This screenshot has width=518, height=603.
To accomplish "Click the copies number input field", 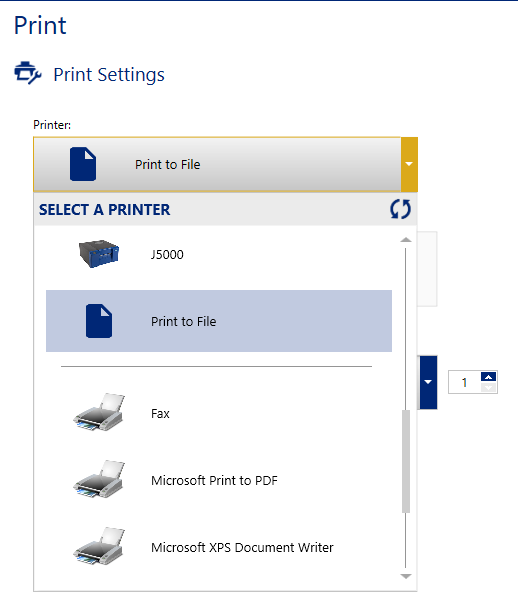I will tap(465, 382).
